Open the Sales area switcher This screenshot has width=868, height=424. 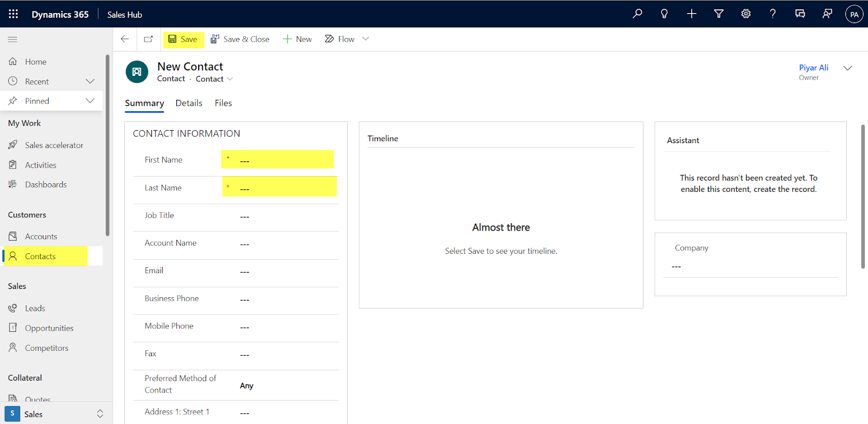pyautogui.click(x=56, y=414)
